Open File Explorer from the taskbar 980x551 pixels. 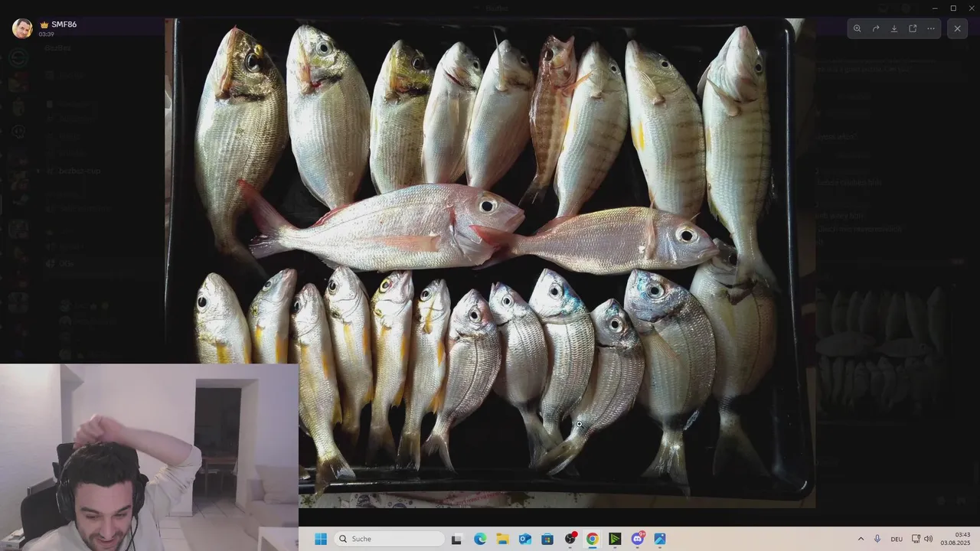(x=502, y=539)
